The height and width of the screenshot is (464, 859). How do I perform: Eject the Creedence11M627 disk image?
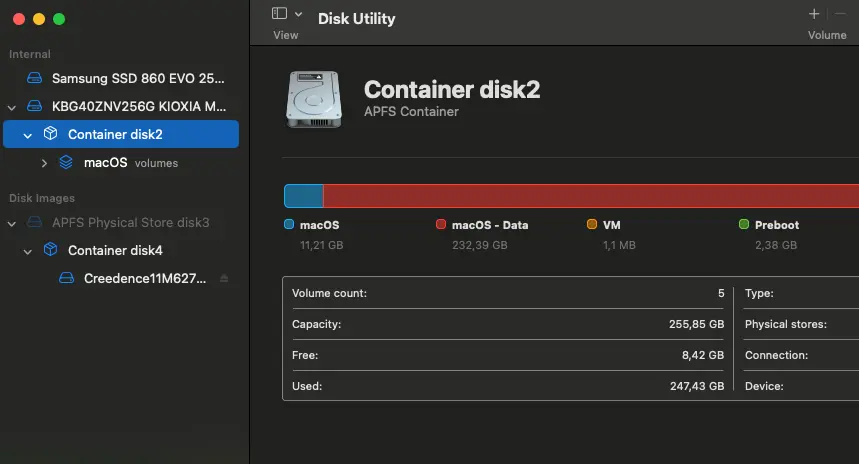(224, 278)
